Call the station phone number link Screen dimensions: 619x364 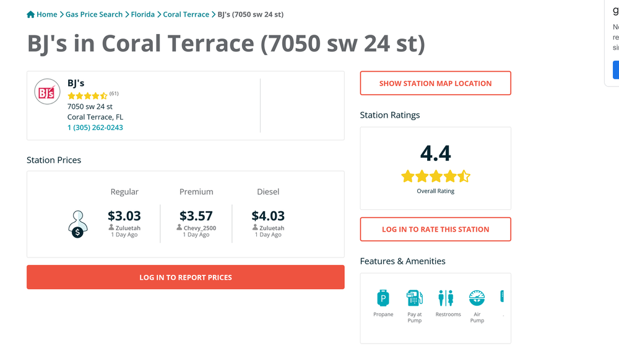(x=95, y=128)
